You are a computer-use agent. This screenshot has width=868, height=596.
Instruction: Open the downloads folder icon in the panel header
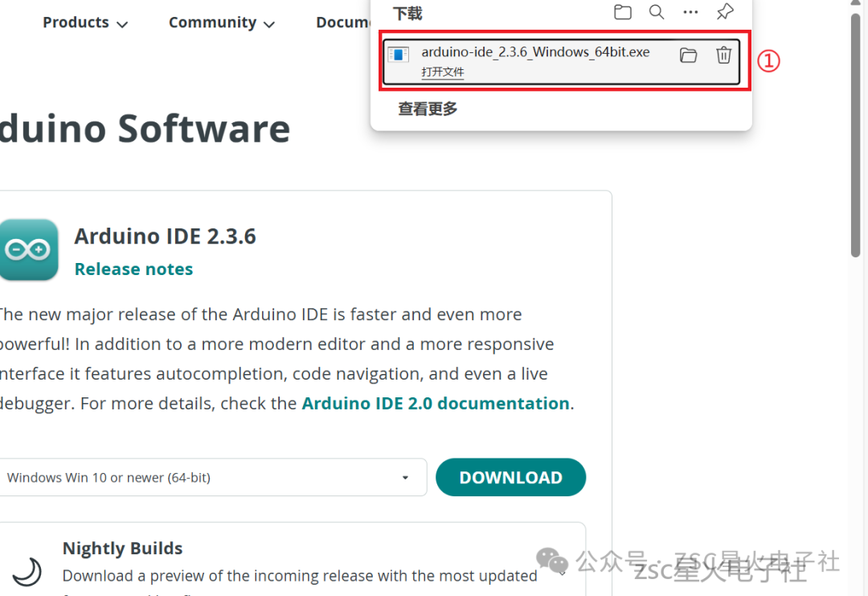623,12
